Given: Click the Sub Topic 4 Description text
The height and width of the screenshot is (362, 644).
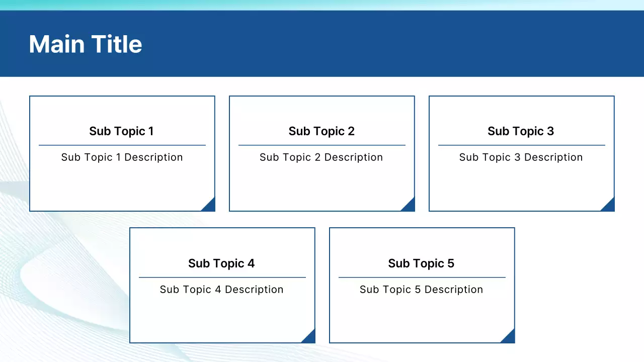Looking at the screenshot, I should click(x=221, y=290).
